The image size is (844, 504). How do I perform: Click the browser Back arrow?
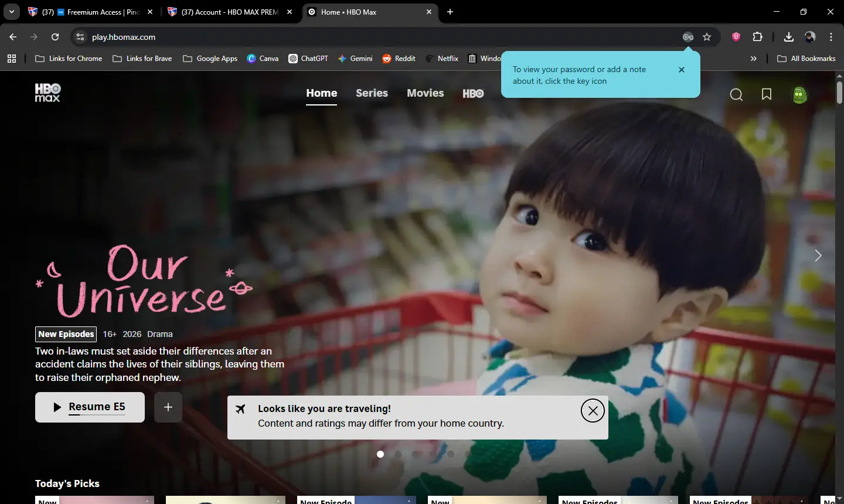click(13, 37)
